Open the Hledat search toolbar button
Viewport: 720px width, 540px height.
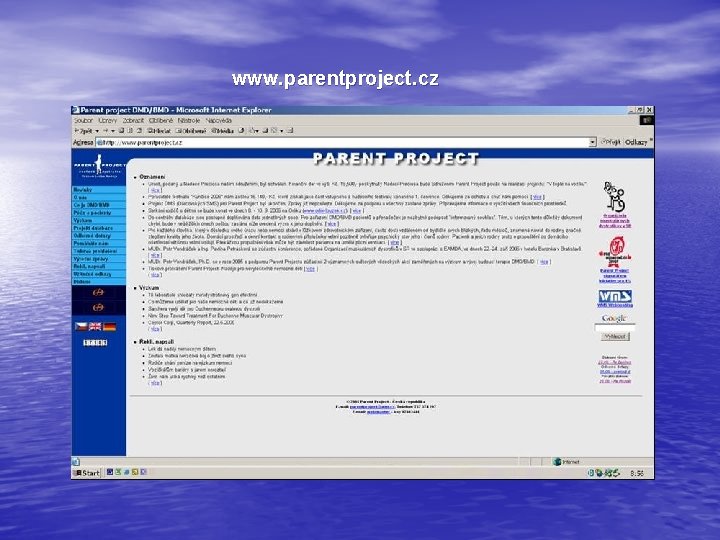(x=159, y=131)
